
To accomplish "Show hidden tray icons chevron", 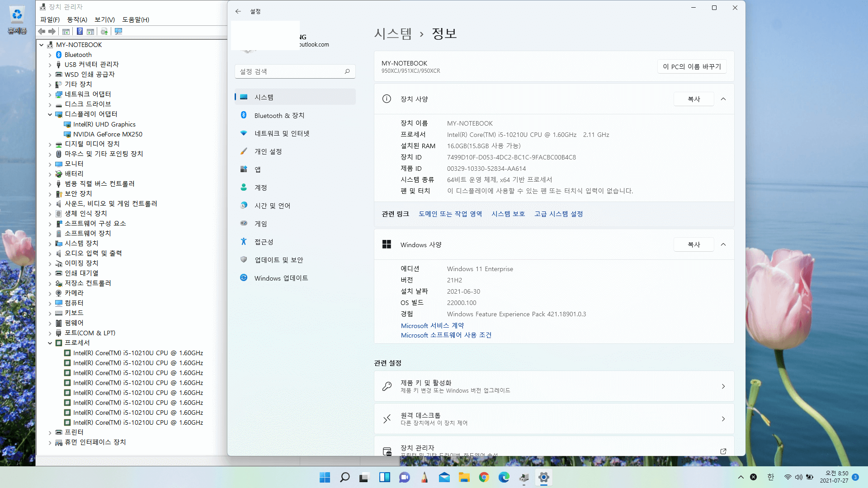I will pos(741,477).
